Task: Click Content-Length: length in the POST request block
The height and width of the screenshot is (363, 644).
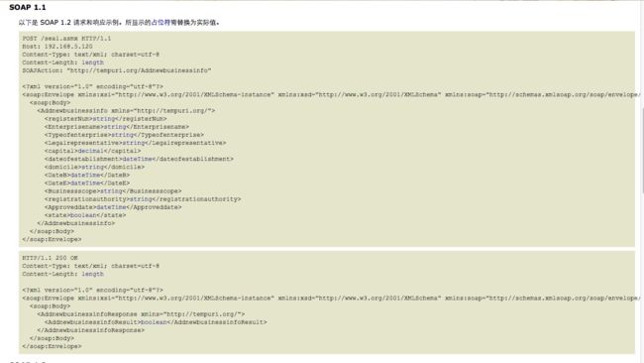Action: [x=62, y=62]
